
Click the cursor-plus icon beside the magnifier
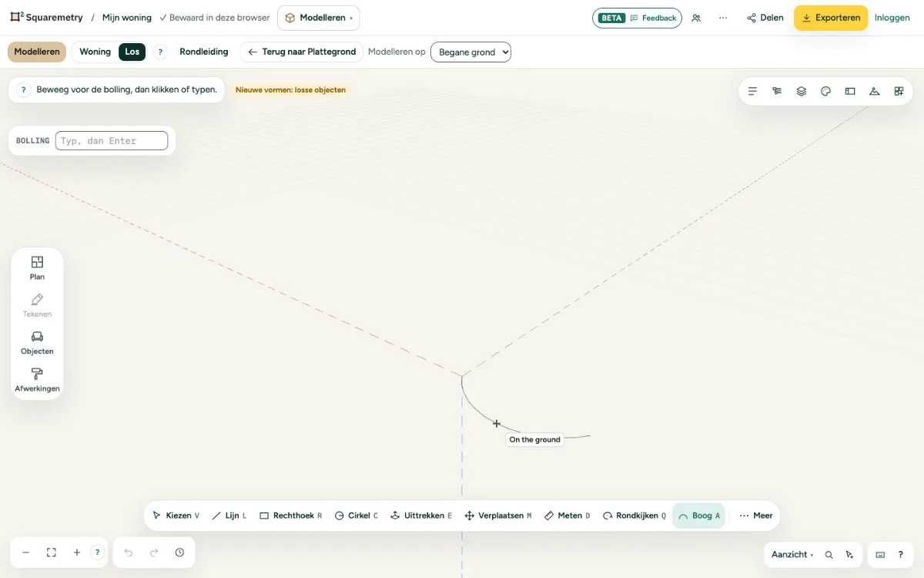[849, 555]
